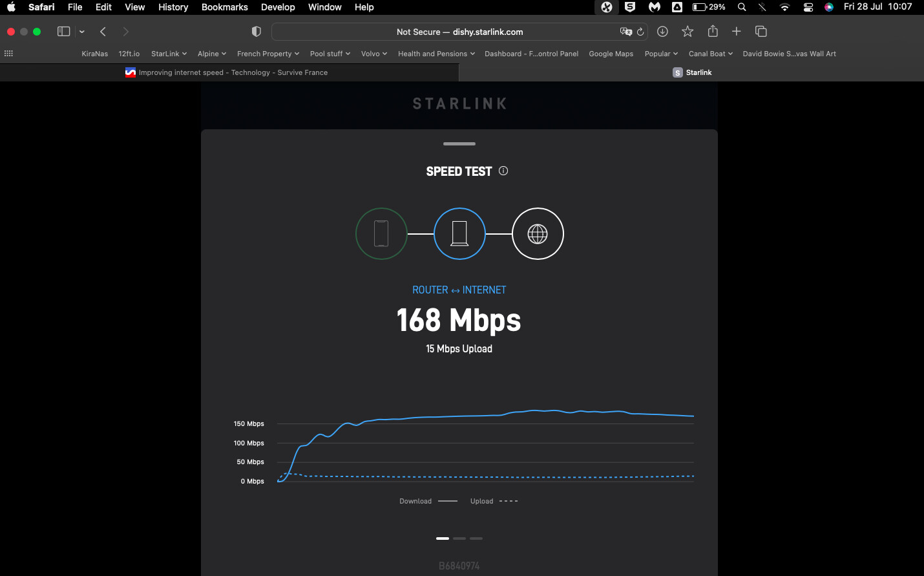Go to the second page indicator dot
Screen dimensions: 924x576
click(x=459, y=538)
